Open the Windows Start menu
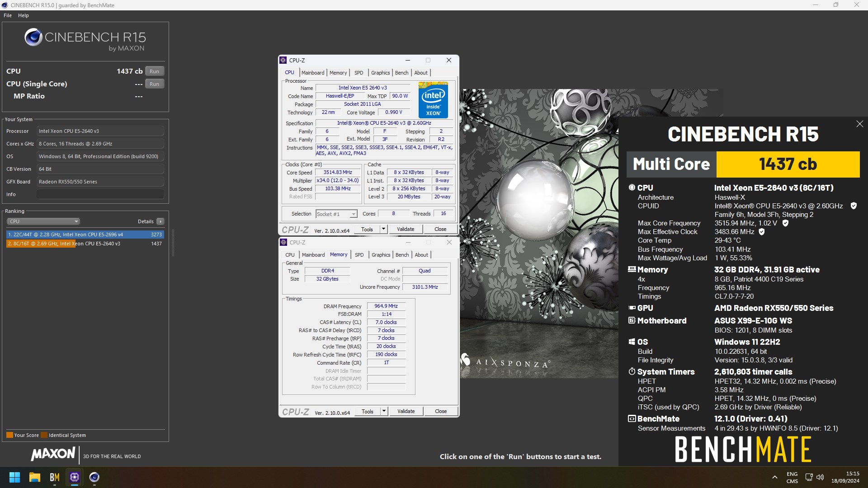Screen dimensions: 868x488 point(14,477)
